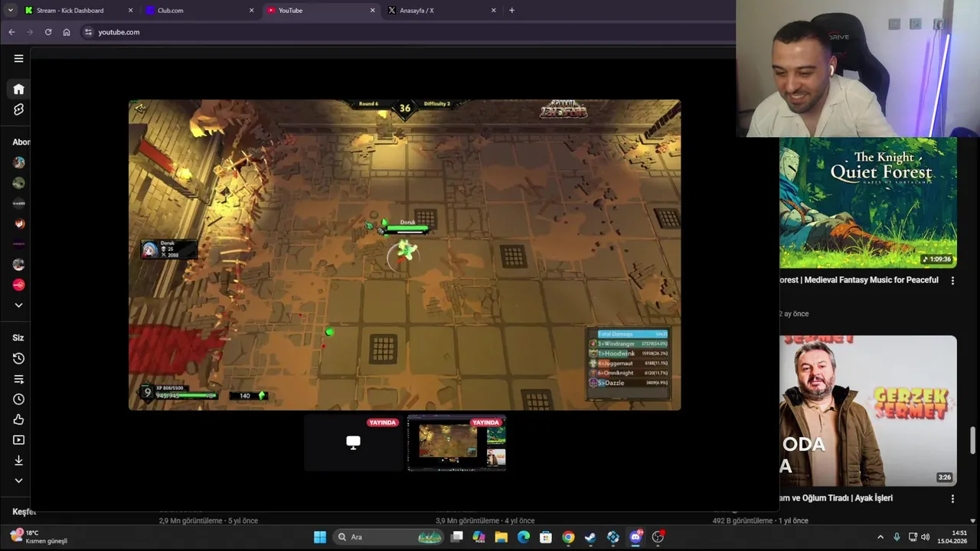
Task: Open Downloads arrow icon in sidebar
Action: pos(18,460)
